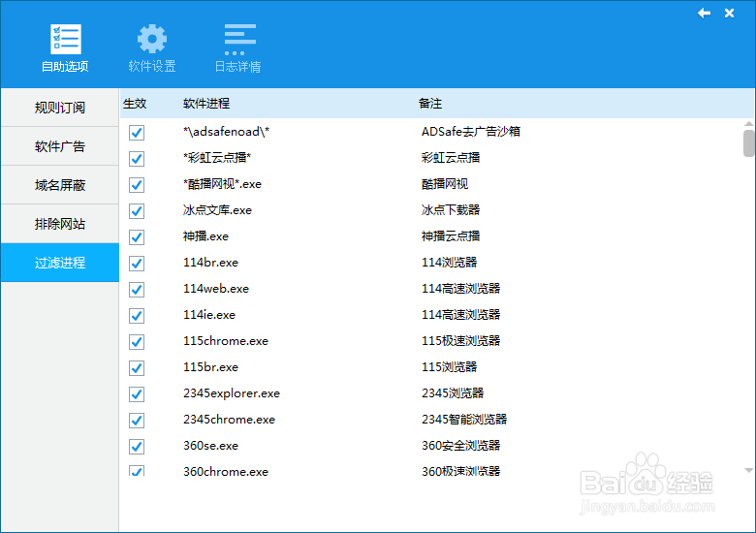This screenshot has width=756, height=533.
Task: Toggle checkbox for *彩虹云点播*
Action: coord(137,159)
